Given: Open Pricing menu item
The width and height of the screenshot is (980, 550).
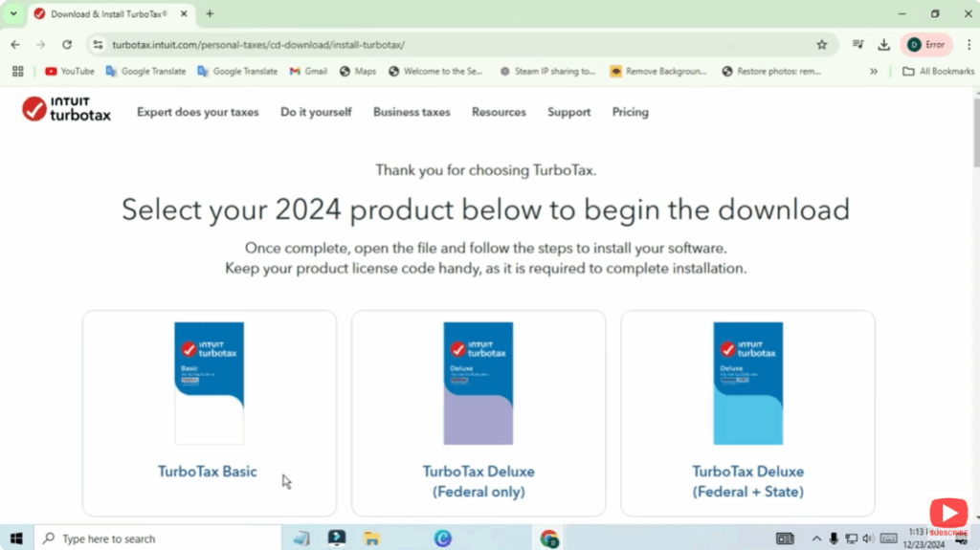Looking at the screenshot, I should [630, 112].
